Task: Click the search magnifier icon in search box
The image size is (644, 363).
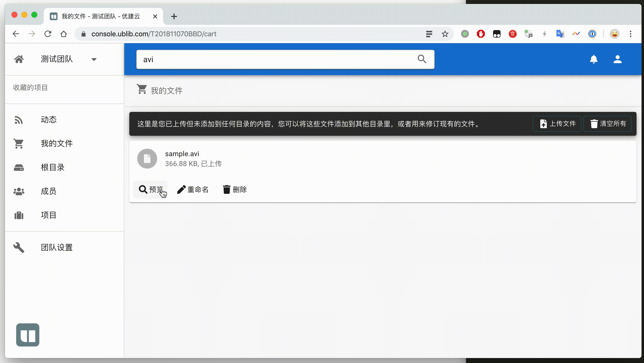Action: point(422,59)
